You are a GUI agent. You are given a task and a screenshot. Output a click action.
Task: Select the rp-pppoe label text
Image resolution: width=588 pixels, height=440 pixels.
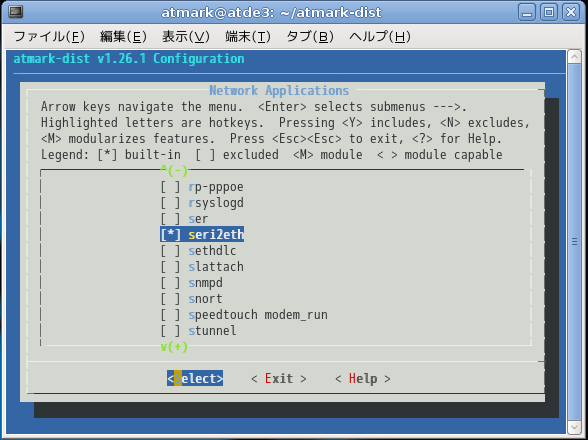click(216, 187)
